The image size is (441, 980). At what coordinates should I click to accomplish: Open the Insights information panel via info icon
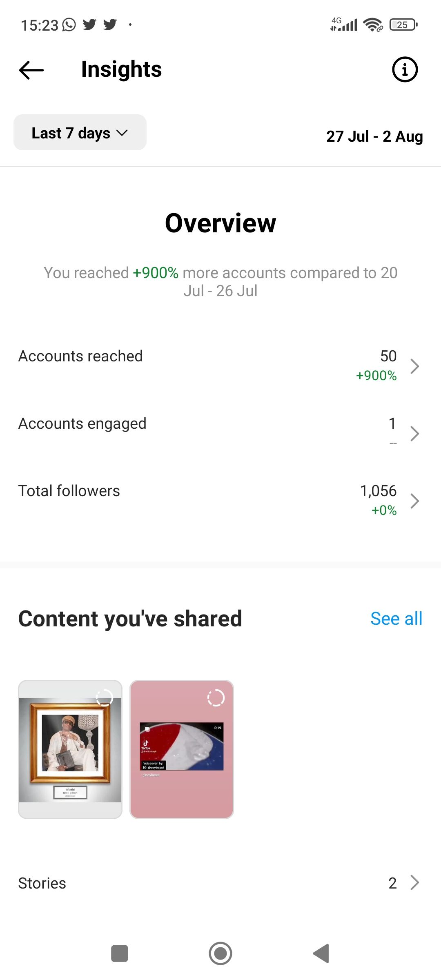coord(404,69)
